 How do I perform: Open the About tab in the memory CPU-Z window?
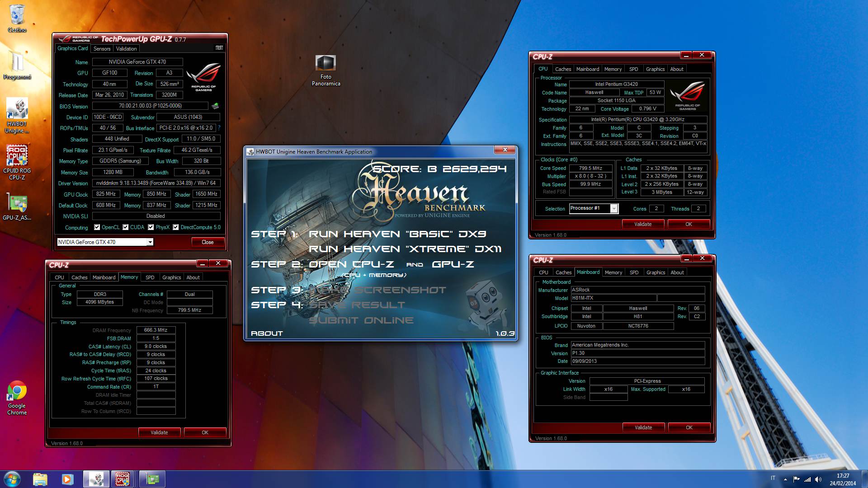tap(193, 277)
